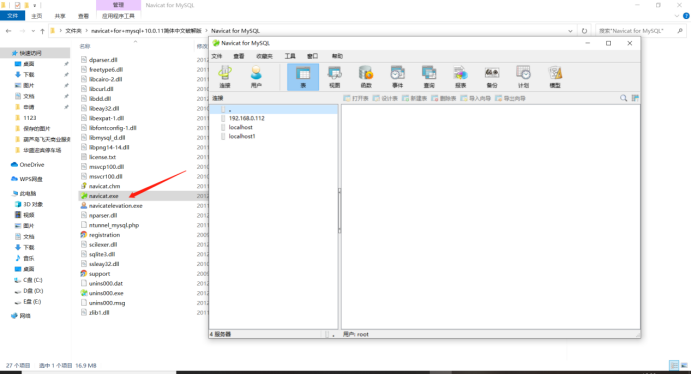Image resolution: width=692 pixels, height=374 pixels.
Task: Open the recent locations dropdown in Explorer
Action: (33, 31)
